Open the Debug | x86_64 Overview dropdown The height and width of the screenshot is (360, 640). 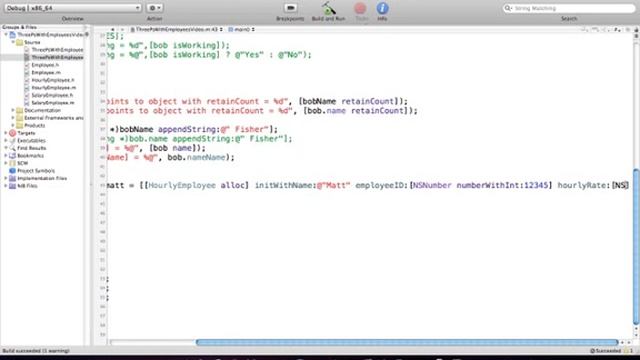(x=73, y=8)
